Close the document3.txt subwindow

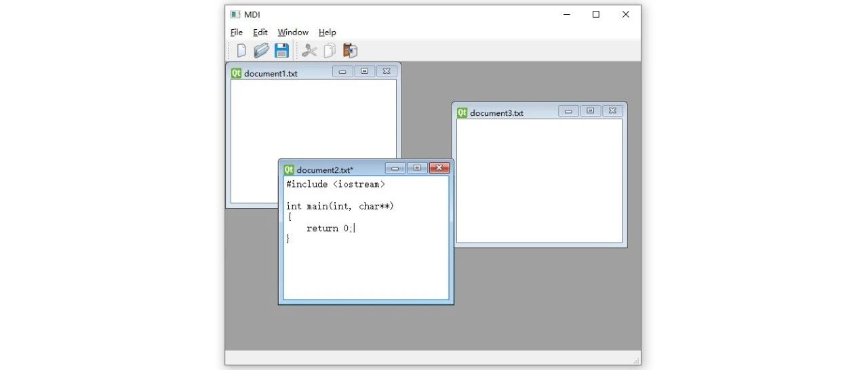point(612,111)
